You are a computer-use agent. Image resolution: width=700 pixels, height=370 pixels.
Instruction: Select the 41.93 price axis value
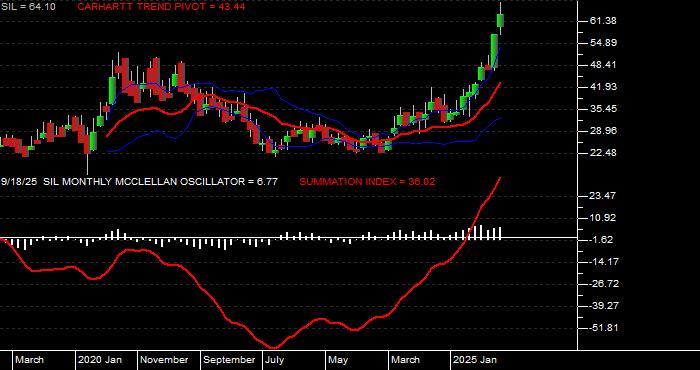click(603, 87)
